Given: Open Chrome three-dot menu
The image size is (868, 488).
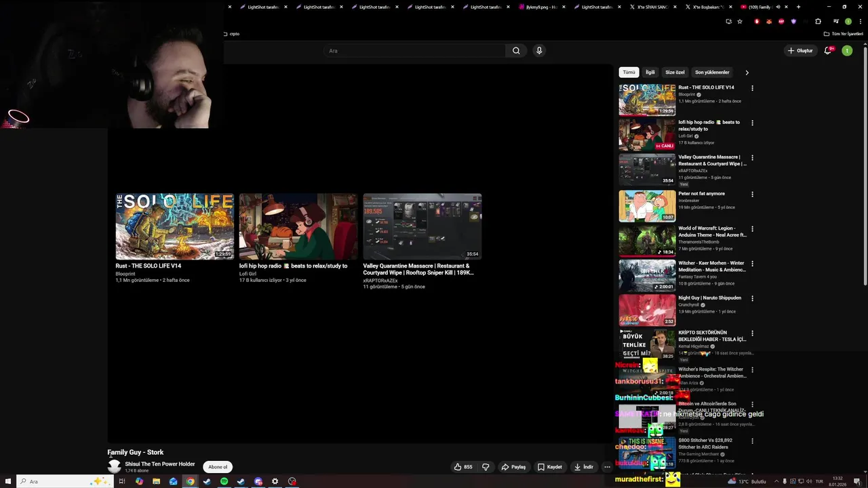Looking at the screenshot, I should (861, 21).
